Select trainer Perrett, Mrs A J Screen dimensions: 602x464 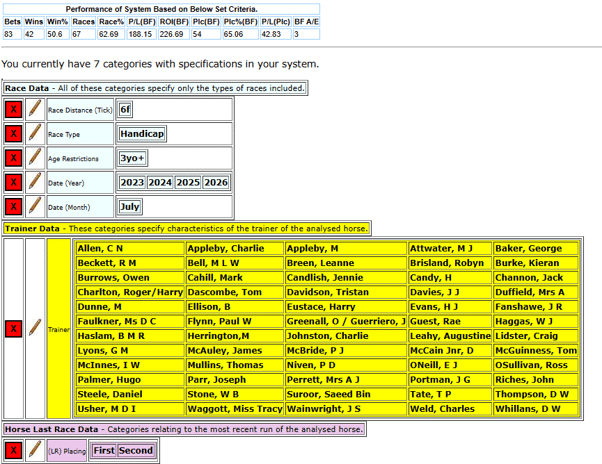tap(346, 380)
